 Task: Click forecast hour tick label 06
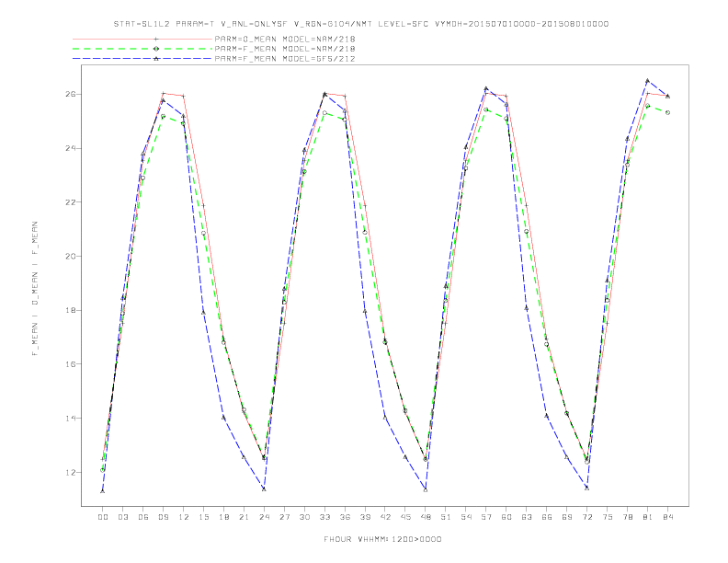(143, 517)
